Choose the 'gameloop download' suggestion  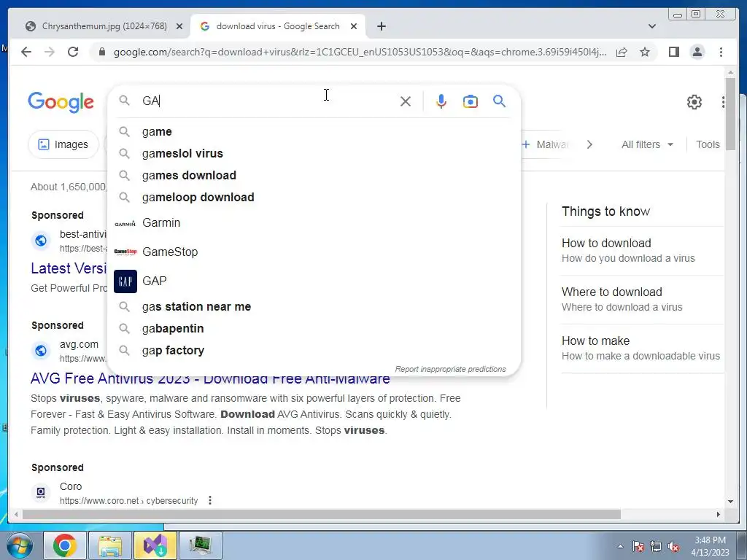click(314, 197)
